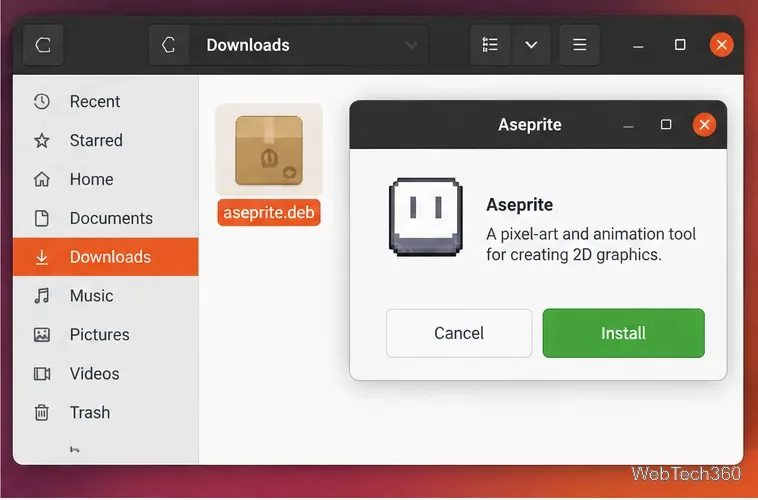
Task: Click the aseprite.deb file name label
Action: (269, 213)
